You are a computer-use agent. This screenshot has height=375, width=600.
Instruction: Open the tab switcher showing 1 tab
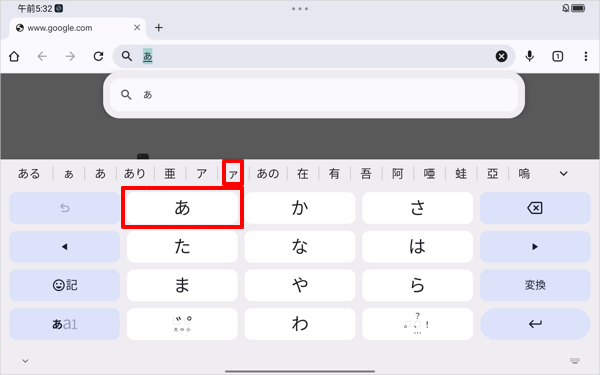point(558,57)
